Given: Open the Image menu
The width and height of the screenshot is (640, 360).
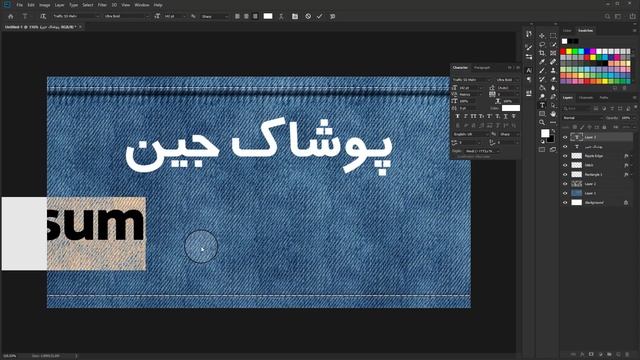Looking at the screenshot, I should click(x=44, y=5).
